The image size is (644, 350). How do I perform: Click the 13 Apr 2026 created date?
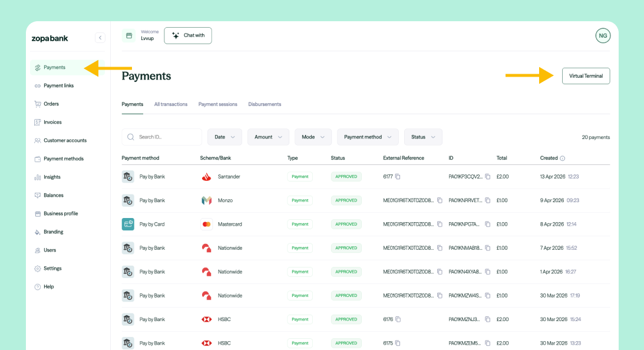tap(553, 177)
